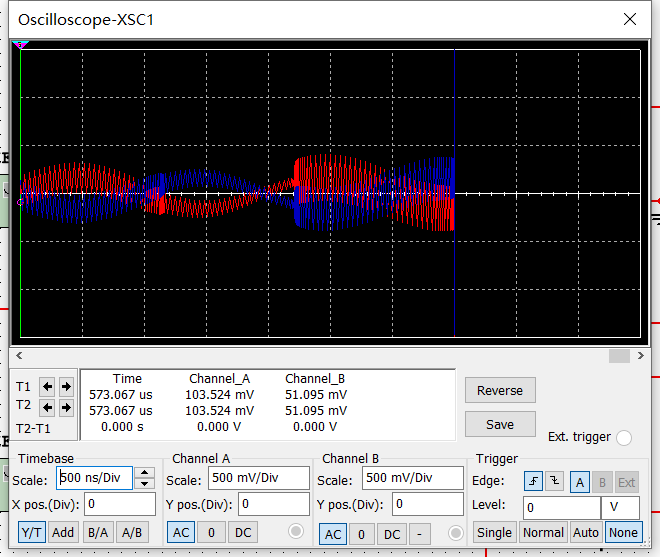
Task: Move T1 cursor left with arrow
Action: click(x=48, y=386)
